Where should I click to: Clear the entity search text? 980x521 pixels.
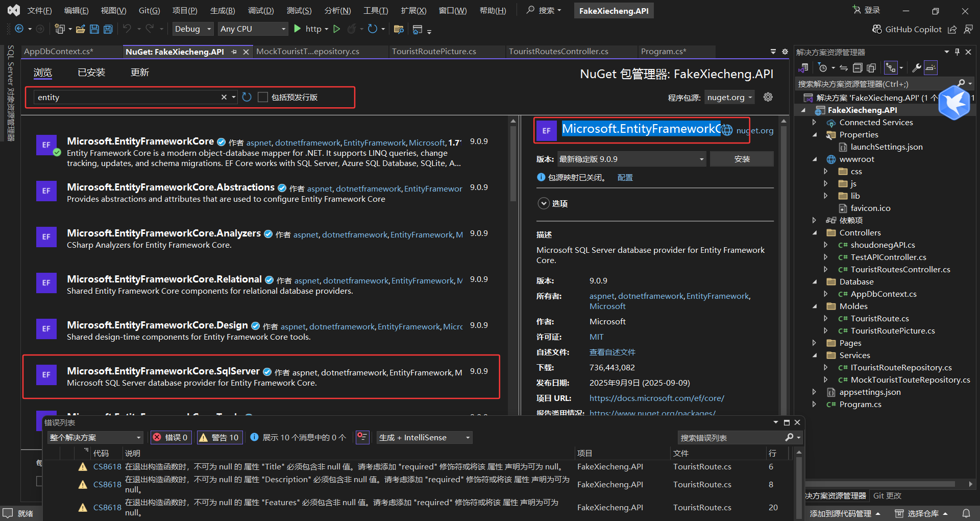(224, 97)
